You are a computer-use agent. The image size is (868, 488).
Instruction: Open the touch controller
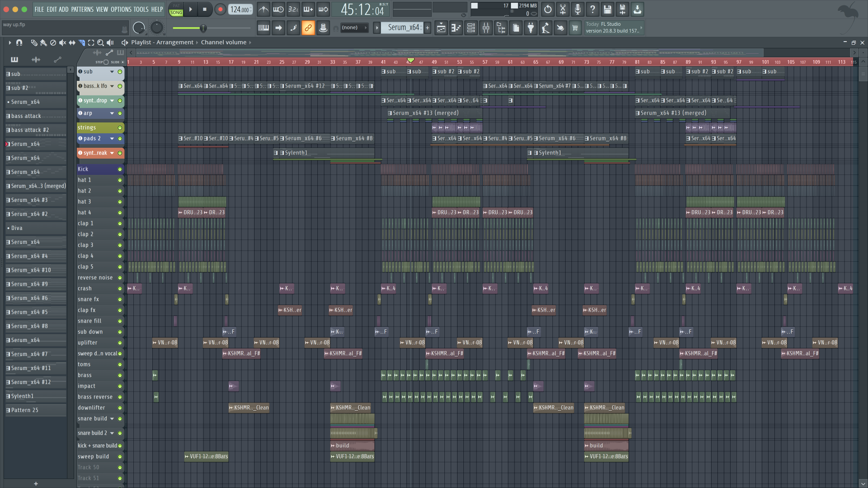tap(561, 28)
